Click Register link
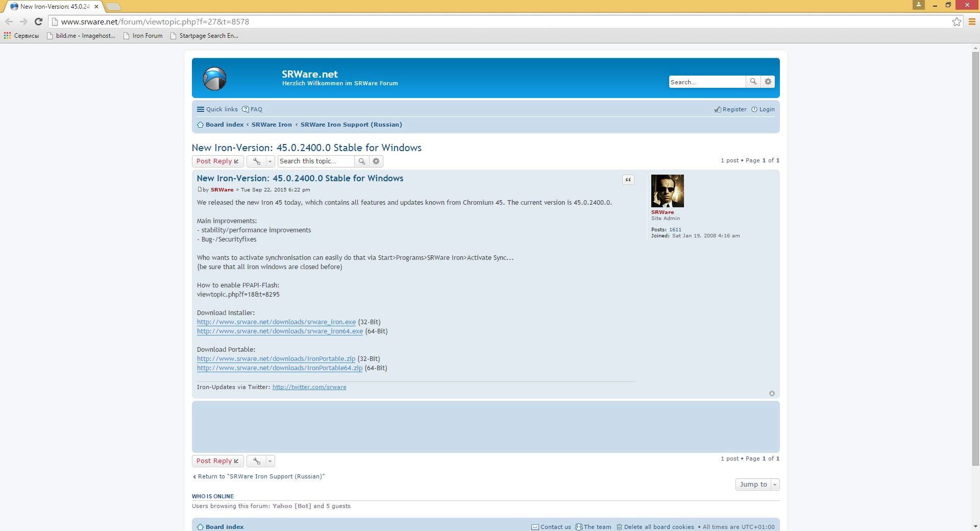 point(730,109)
